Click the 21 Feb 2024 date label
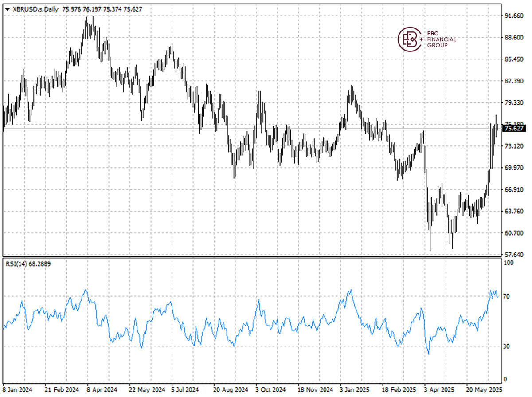The image size is (532, 397). [60, 389]
